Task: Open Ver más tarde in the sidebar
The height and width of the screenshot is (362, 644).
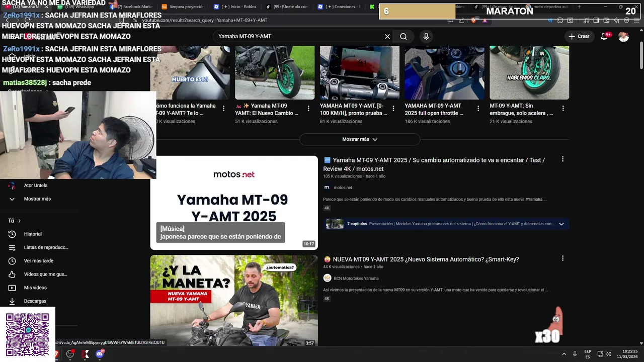Action: (38, 261)
